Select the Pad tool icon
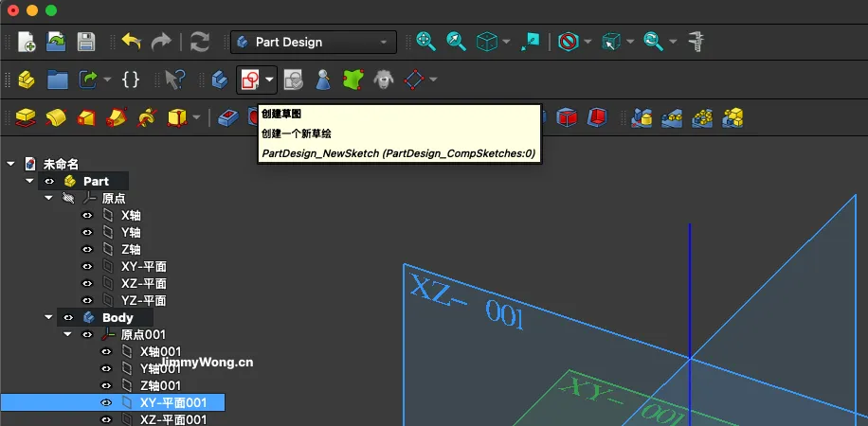Viewport: 868px width, 426px height. tap(26, 118)
